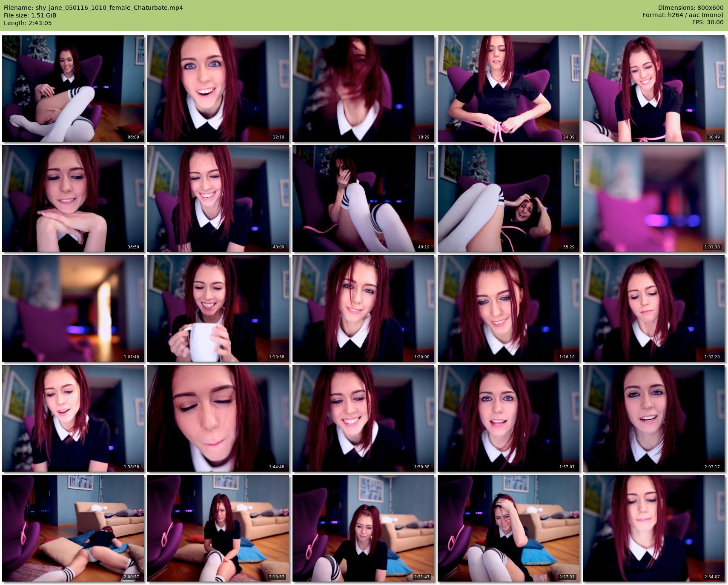Viewport: 728px width, 585px height.
Task: Open the thumbnail timestamped 1:50:58
Action: (x=364, y=418)
